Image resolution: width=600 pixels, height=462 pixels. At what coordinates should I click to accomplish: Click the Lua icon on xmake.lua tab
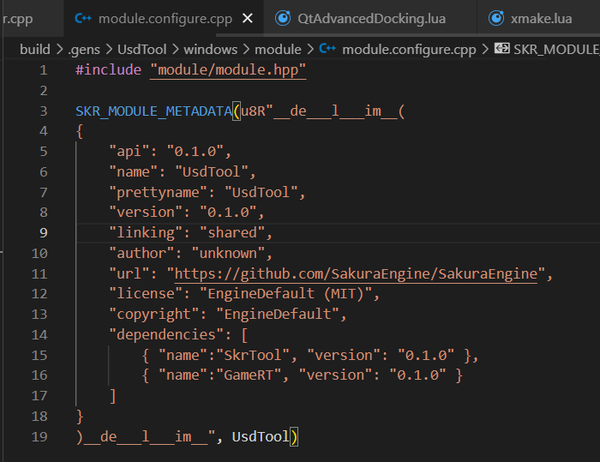tap(497, 18)
